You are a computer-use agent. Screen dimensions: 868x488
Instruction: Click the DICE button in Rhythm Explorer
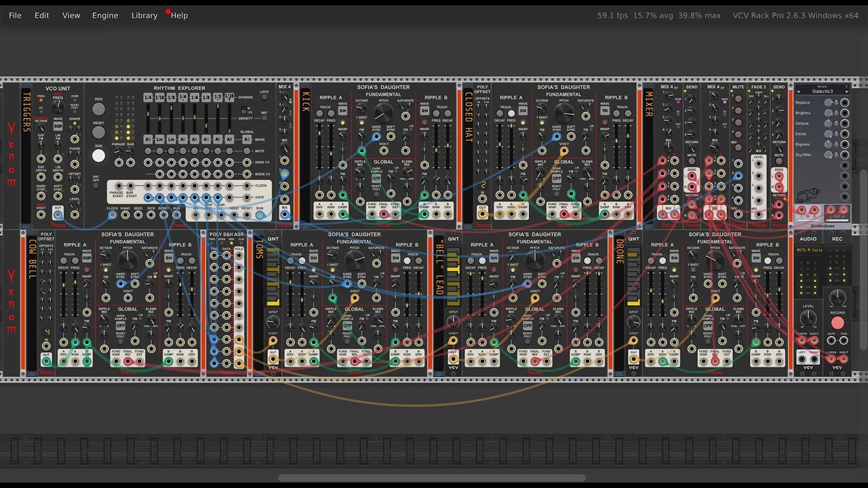pyautogui.click(x=99, y=109)
